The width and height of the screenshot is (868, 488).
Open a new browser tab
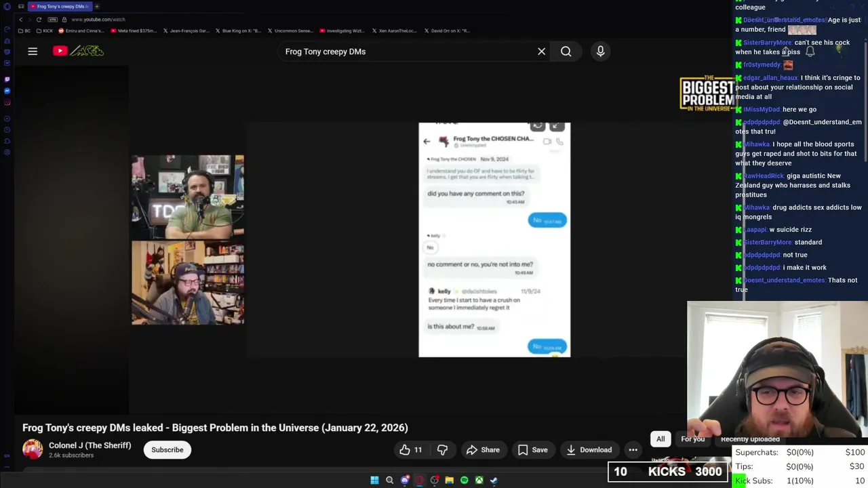pyautogui.click(x=97, y=6)
